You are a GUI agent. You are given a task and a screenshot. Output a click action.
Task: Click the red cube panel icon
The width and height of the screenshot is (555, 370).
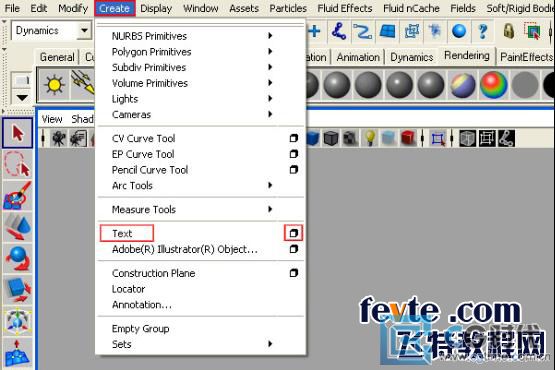pyautogui.click(x=407, y=138)
